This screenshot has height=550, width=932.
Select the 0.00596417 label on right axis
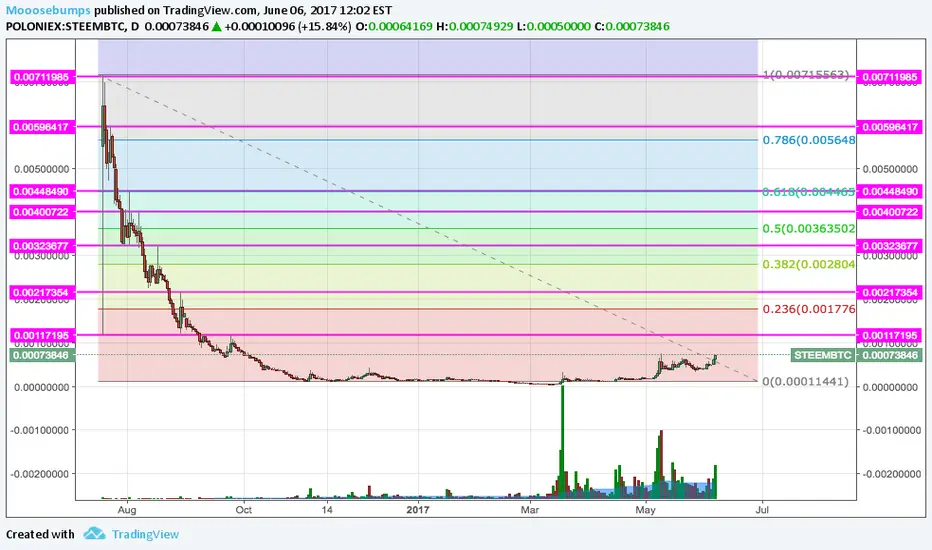point(890,127)
